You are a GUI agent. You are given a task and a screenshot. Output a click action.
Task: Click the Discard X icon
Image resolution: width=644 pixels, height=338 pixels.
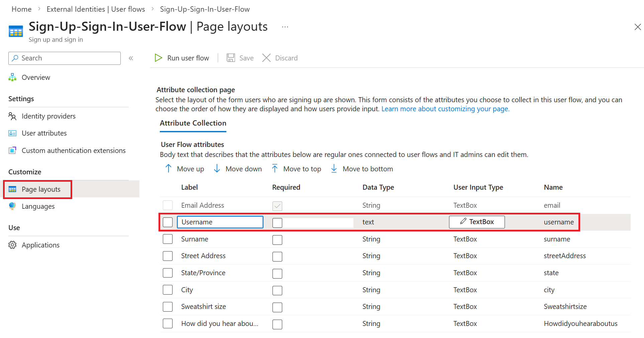tap(266, 58)
